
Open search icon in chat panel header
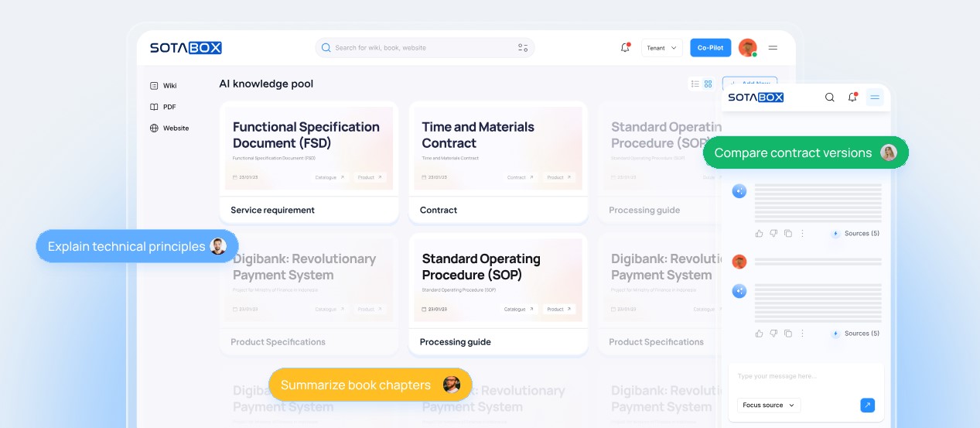pos(830,98)
